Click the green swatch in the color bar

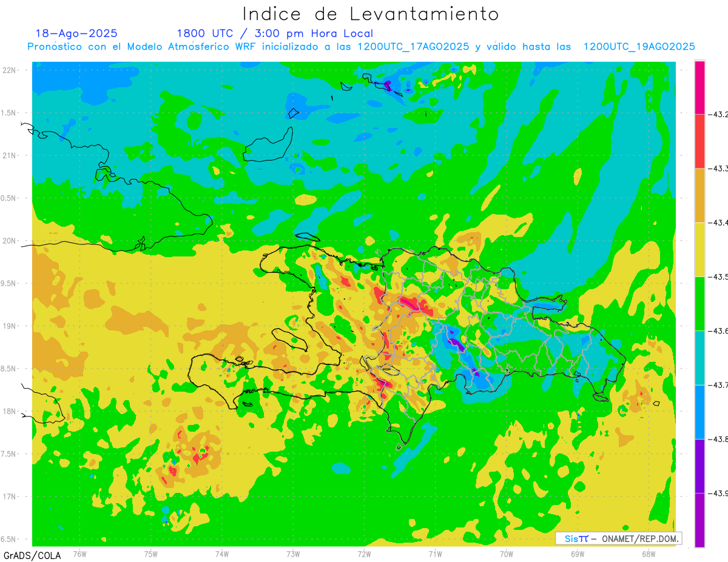tap(699, 304)
